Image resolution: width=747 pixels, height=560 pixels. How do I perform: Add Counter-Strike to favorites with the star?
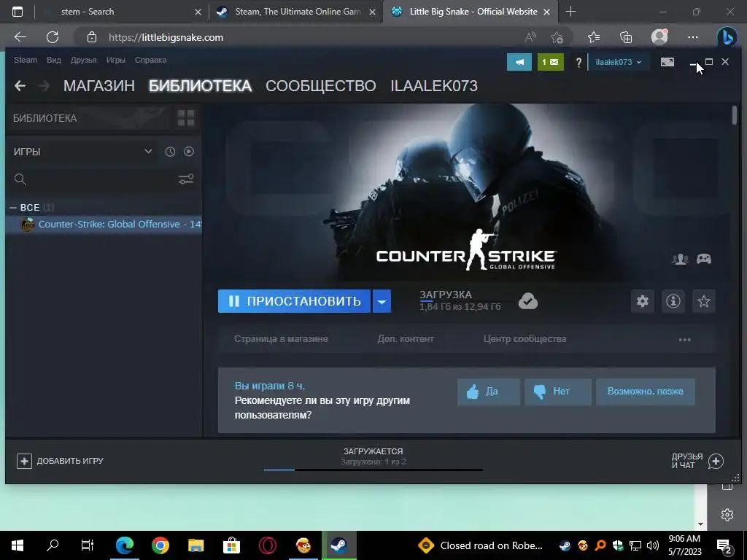tap(704, 301)
